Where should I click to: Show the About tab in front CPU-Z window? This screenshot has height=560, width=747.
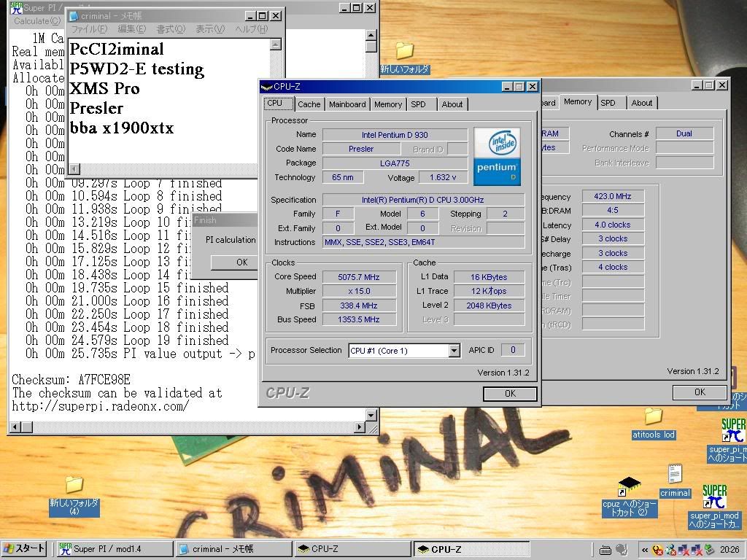452,104
